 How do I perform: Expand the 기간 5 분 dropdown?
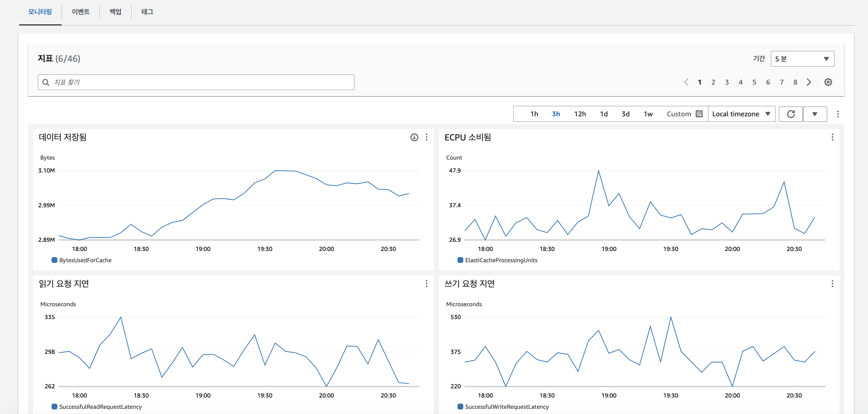point(802,59)
